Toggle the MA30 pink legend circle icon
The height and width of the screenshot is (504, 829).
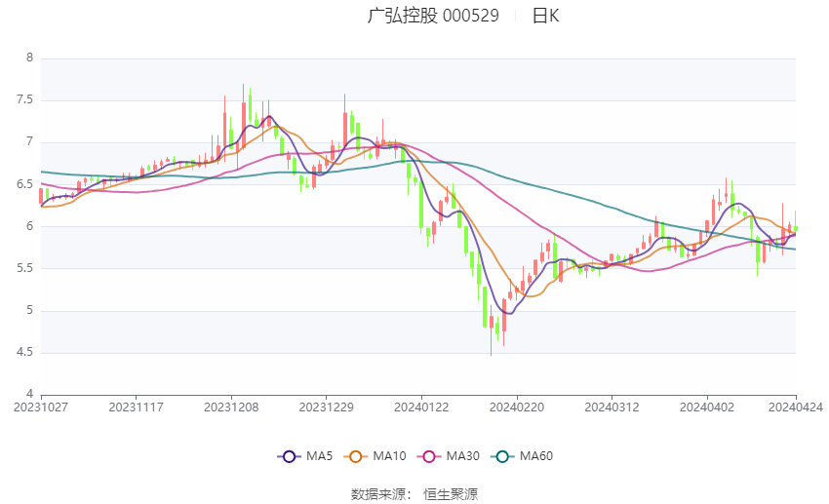(429, 456)
